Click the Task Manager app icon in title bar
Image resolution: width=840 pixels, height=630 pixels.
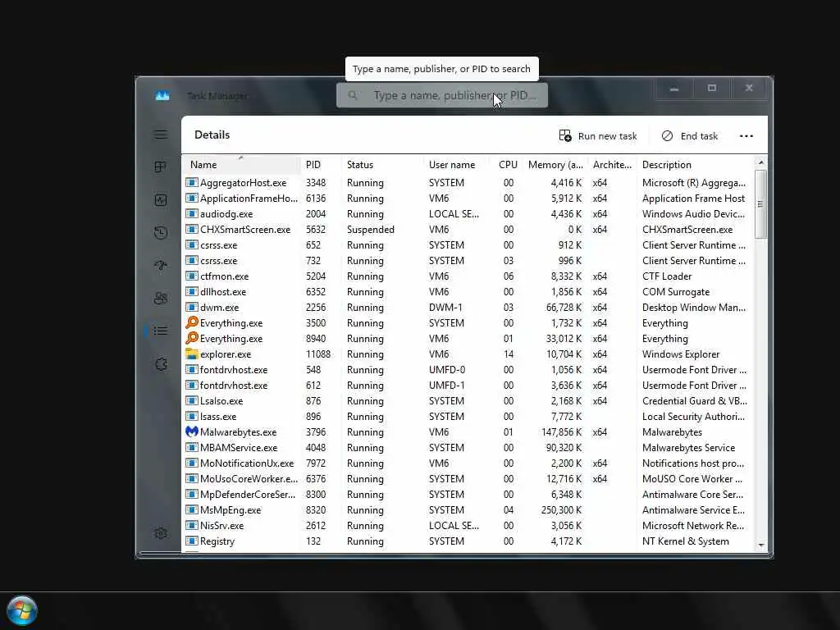pyautogui.click(x=162, y=96)
